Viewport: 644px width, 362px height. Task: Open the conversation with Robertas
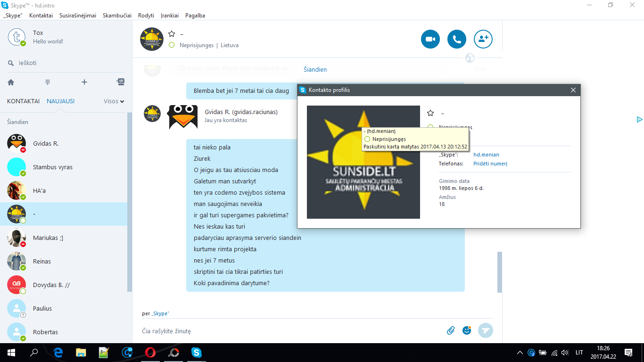(x=64, y=332)
